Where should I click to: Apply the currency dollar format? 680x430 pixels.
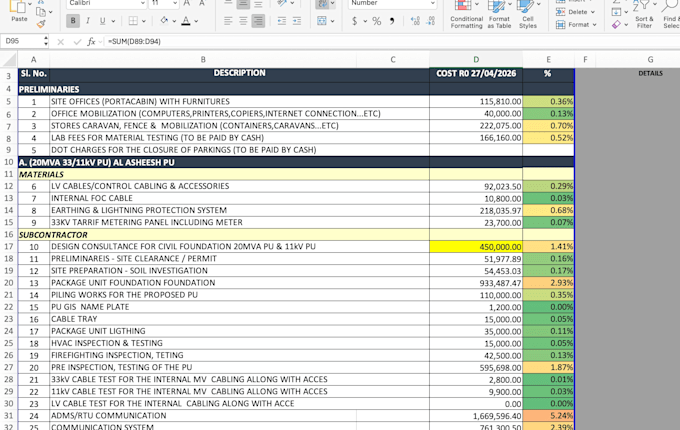click(354, 21)
